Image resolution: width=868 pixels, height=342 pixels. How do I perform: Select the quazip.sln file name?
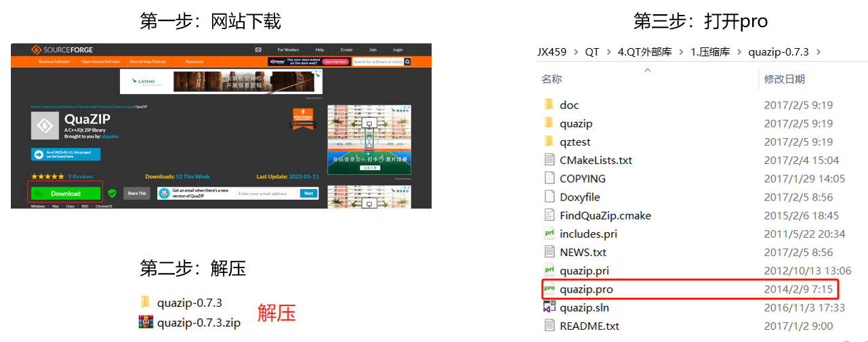(x=584, y=307)
